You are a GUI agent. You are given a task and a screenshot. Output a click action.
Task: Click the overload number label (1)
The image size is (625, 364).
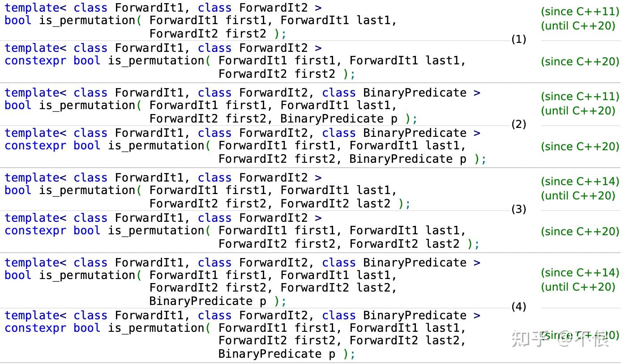tap(519, 39)
